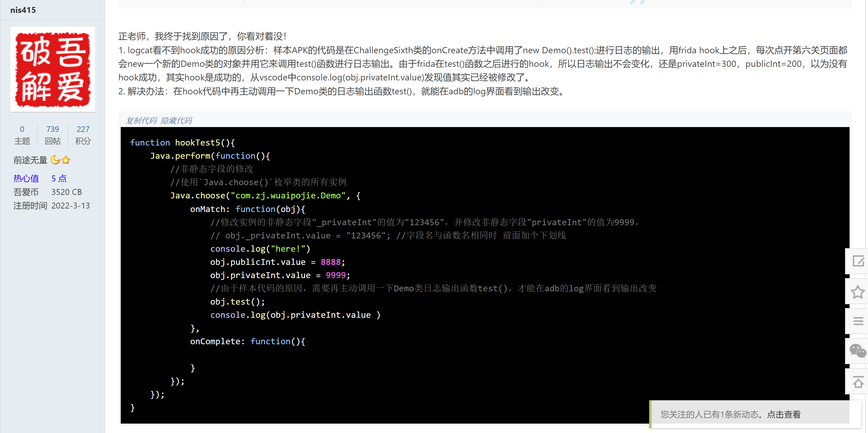Click the WeChat share icon

(x=858, y=351)
